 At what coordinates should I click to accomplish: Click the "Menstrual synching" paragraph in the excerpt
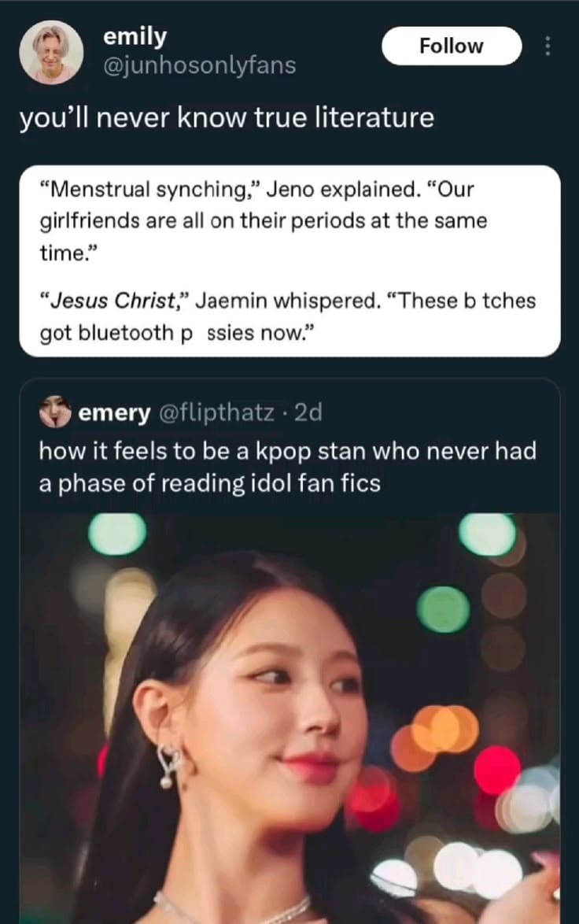pos(264,221)
